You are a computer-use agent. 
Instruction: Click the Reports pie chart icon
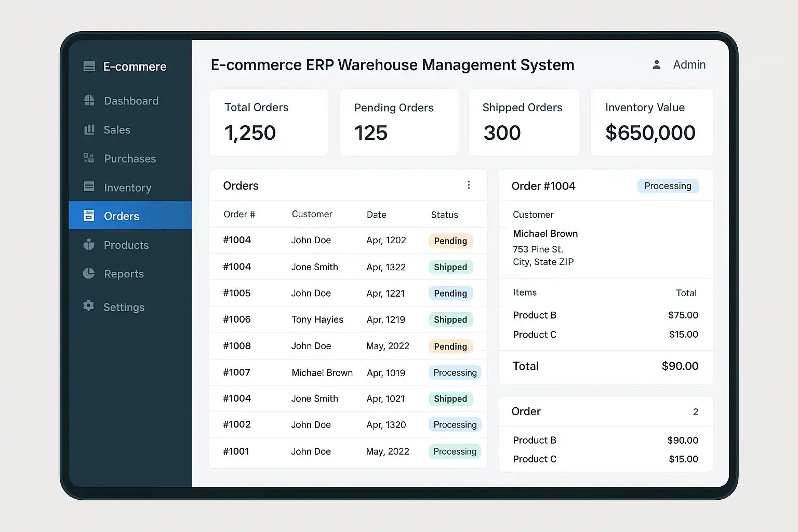(89, 273)
